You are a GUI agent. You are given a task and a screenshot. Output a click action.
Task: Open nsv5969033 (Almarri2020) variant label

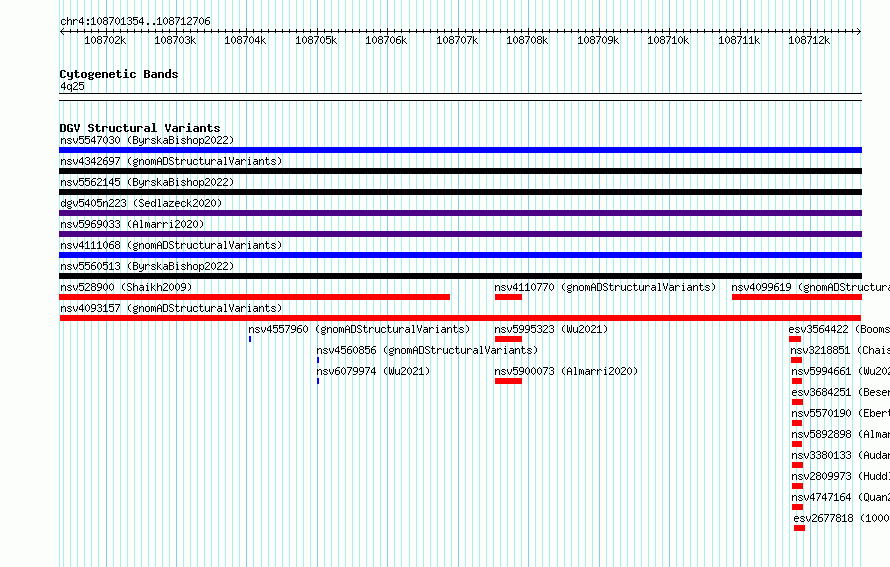point(132,224)
